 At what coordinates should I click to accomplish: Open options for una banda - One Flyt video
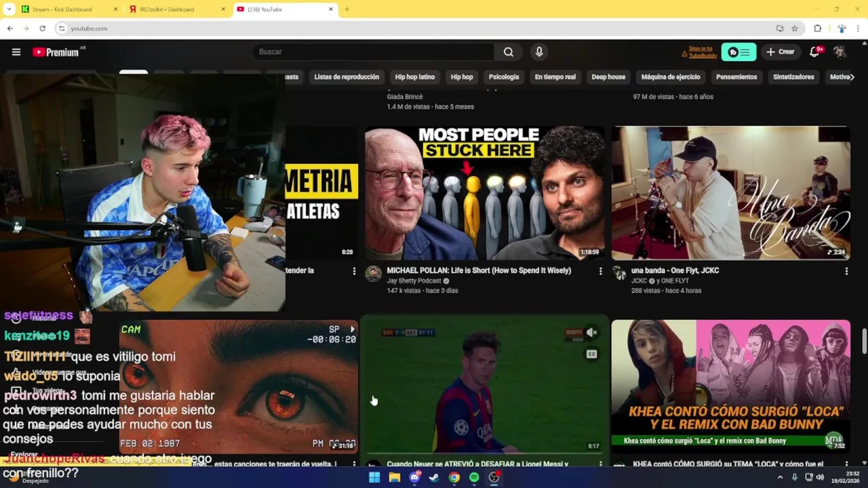click(846, 271)
